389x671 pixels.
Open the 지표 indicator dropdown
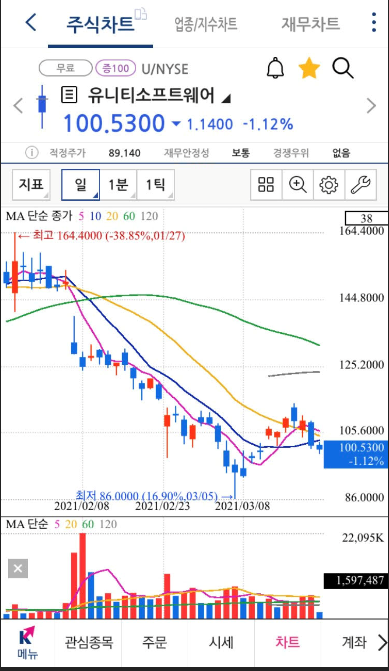(31, 185)
